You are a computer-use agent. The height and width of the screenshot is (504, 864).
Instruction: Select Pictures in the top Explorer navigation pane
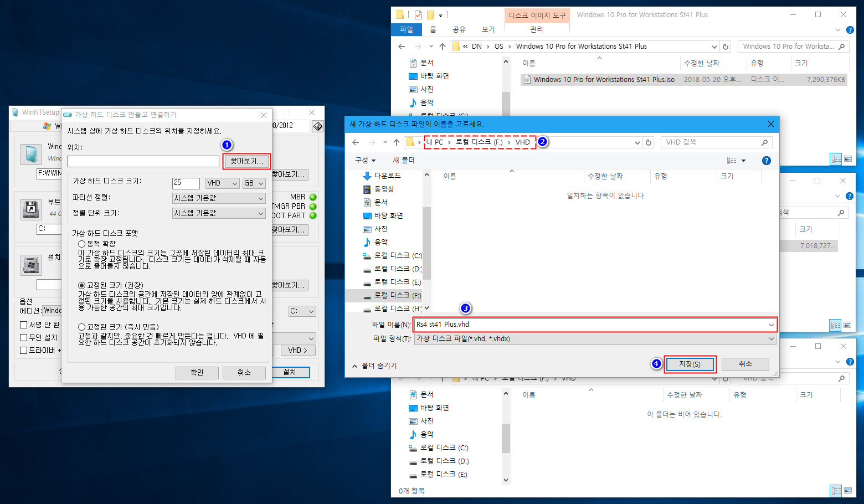coord(421,90)
